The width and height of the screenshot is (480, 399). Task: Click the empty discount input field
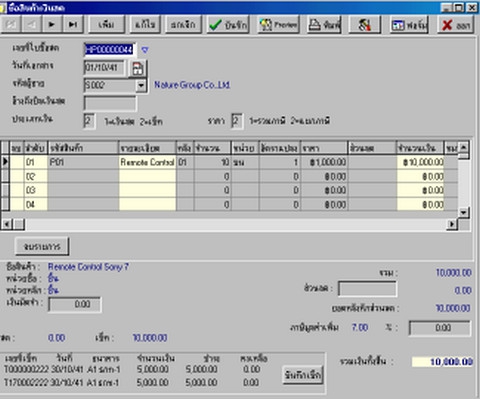(367, 289)
